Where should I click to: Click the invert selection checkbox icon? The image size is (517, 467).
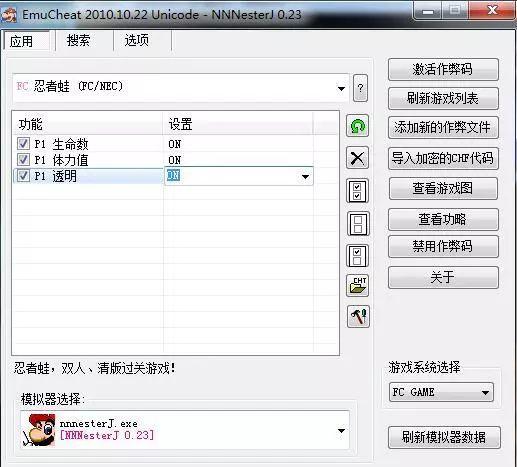(x=358, y=256)
